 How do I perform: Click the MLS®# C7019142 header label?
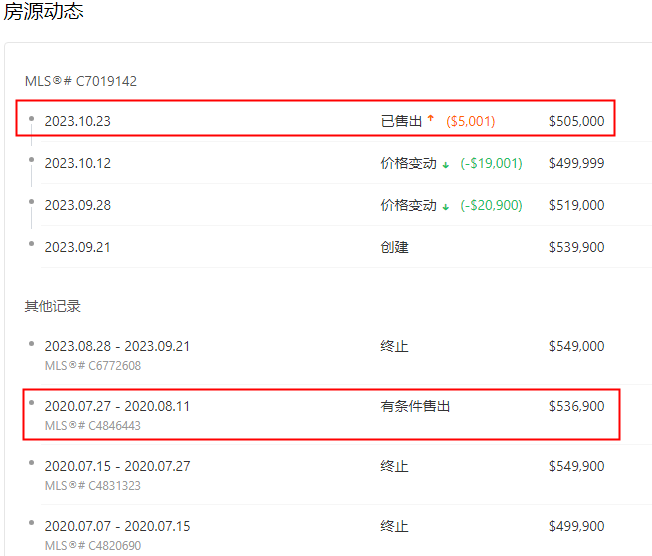pyautogui.click(x=81, y=80)
